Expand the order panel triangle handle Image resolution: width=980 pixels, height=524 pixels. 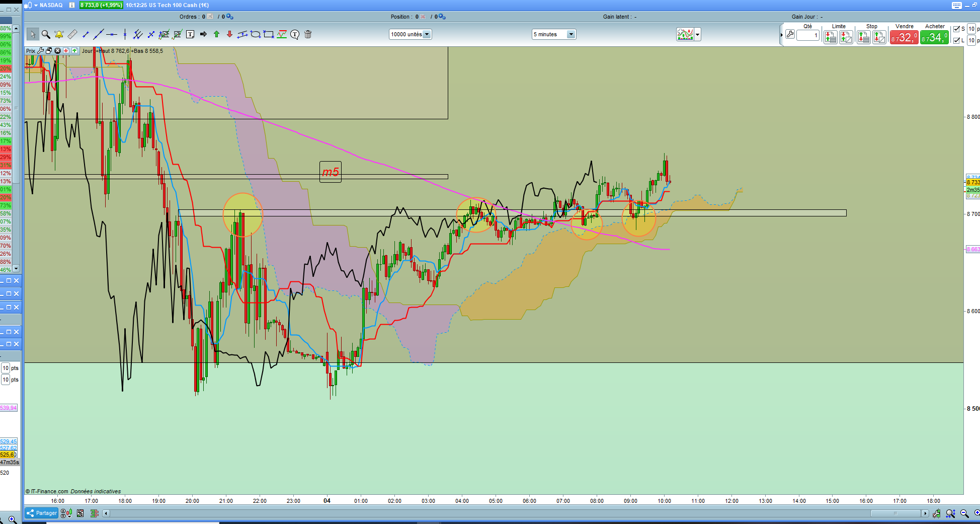781,35
